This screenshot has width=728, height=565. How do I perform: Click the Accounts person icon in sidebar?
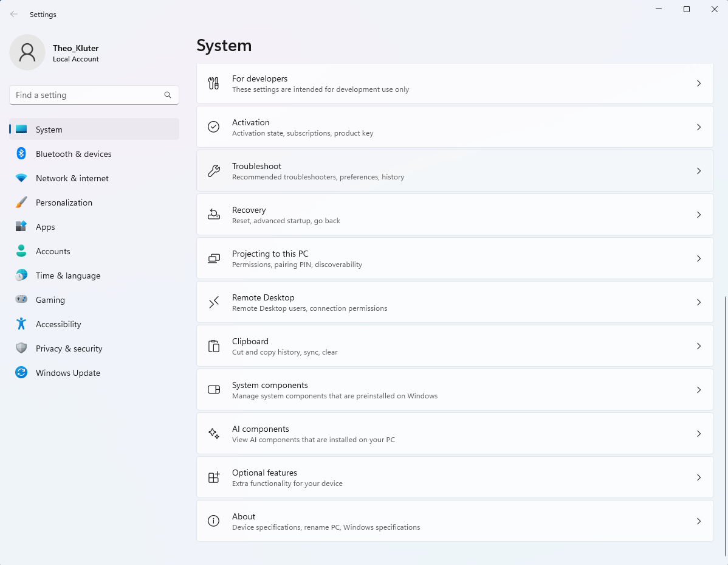click(21, 251)
